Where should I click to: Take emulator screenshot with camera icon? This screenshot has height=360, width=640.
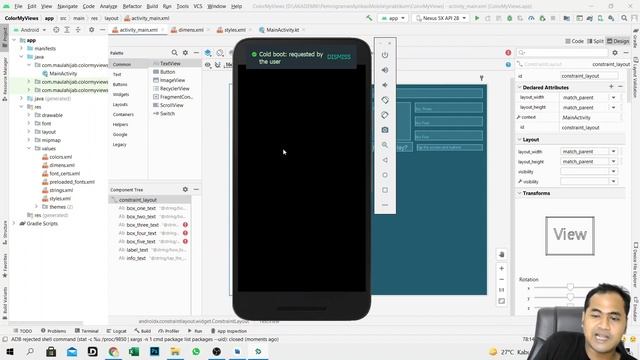[385, 130]
